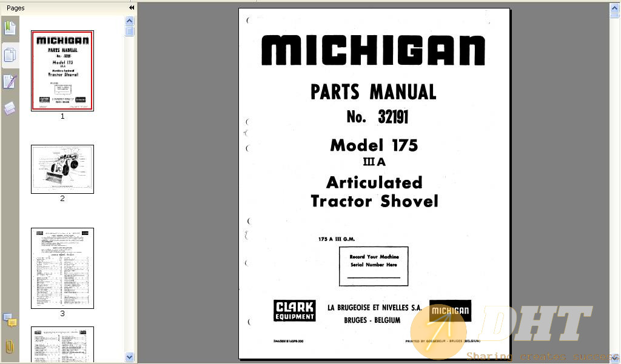
Task: Click the small code at page bottom-left
Action: click(x=288, y=341)
